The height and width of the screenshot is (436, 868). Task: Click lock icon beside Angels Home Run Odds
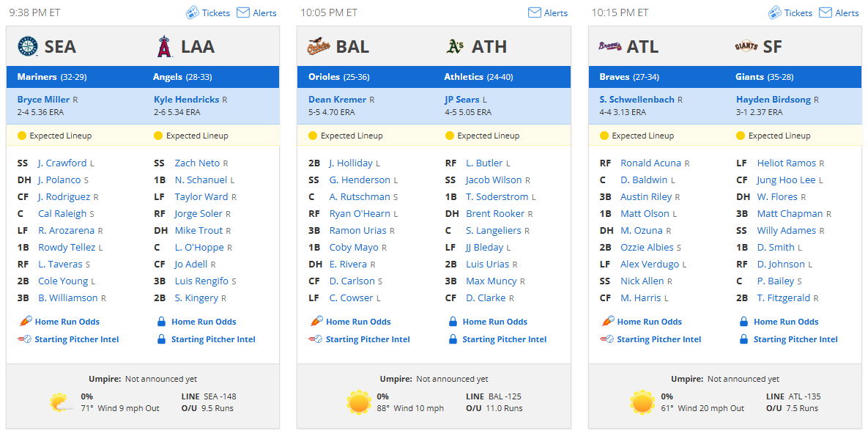coord(162,322)
